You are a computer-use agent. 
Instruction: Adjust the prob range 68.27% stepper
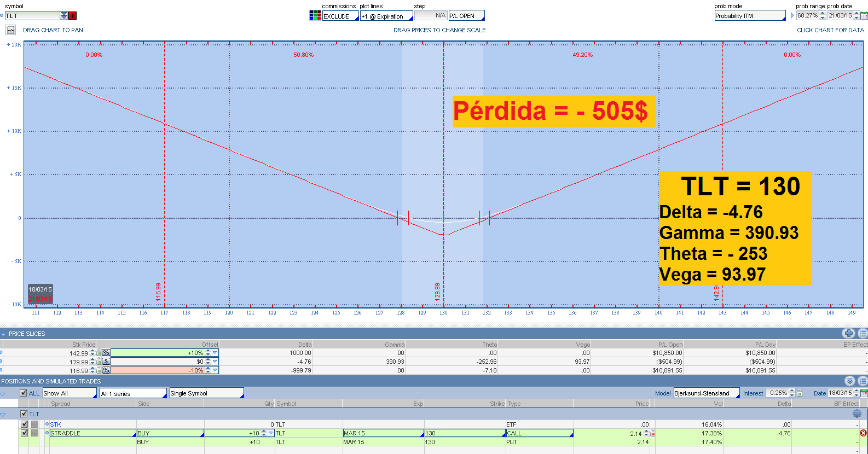click(x=823, y=15)
